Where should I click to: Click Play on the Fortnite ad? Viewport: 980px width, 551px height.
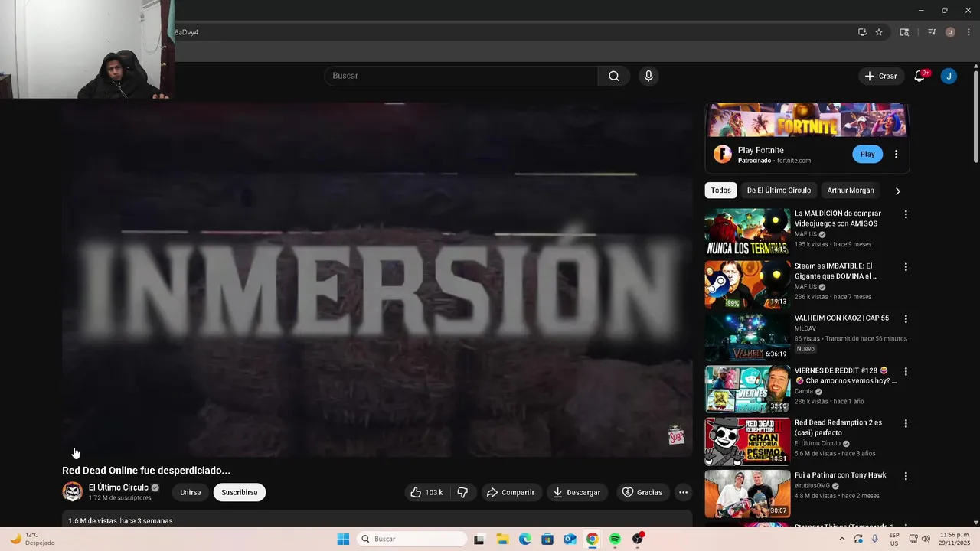click(x=867, y=154)
